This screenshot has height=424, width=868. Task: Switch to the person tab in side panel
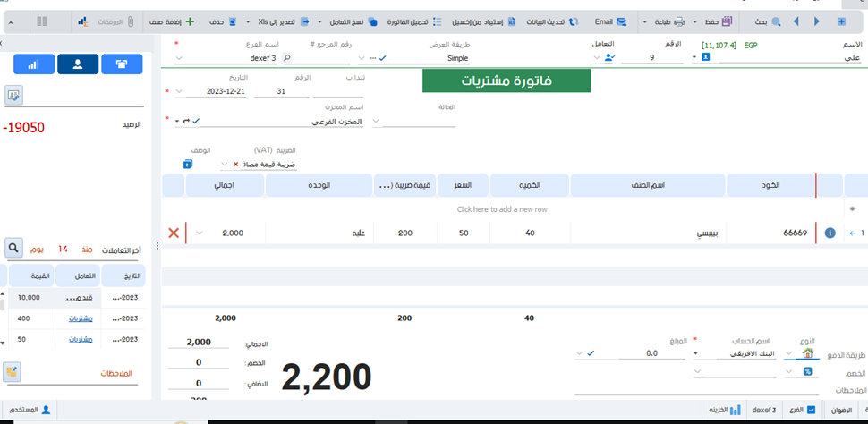(x=78, y=64)
